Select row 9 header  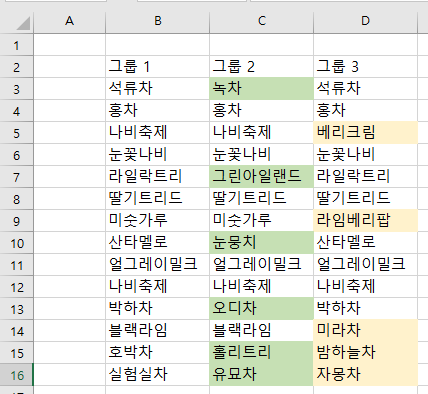[x=16, y=221]
